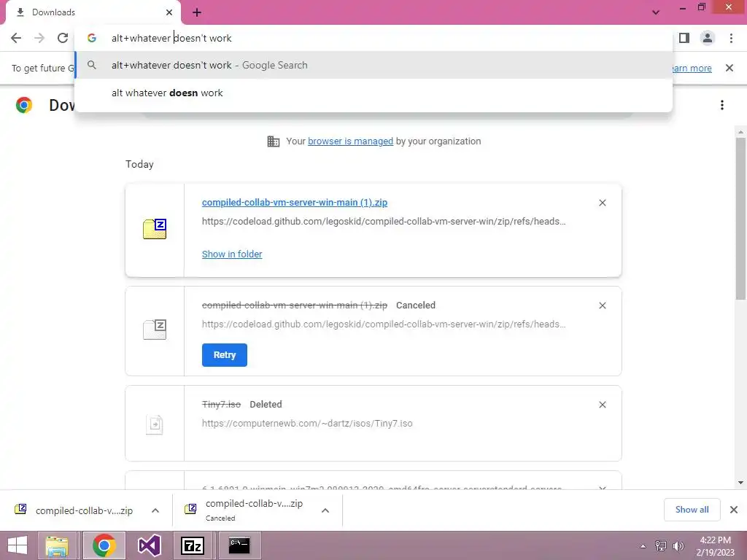This screenshot has height=560, width=747.
Task: Click the Chrome logo beside Downloads heading
Action: (x=24, y=105)
